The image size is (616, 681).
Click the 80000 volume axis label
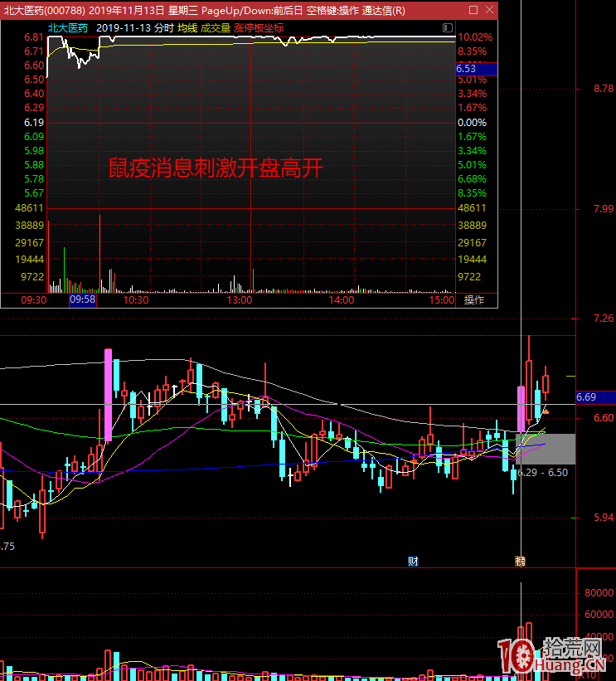pos(599,593)
